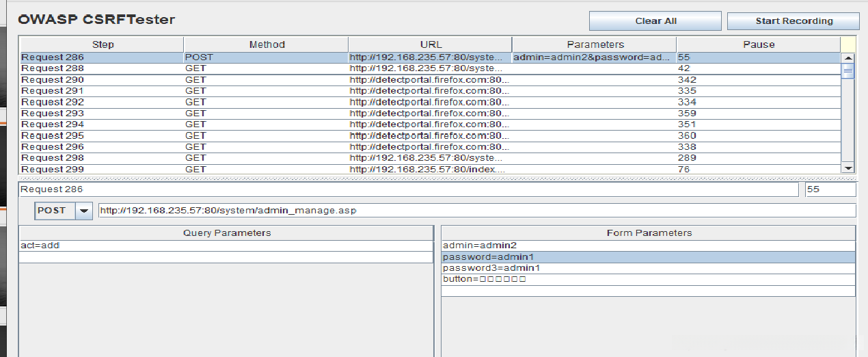The height and width of the screenshot is (357, 868).
Task: Click pause value 342 of Request 290
Action: (758, 80)
